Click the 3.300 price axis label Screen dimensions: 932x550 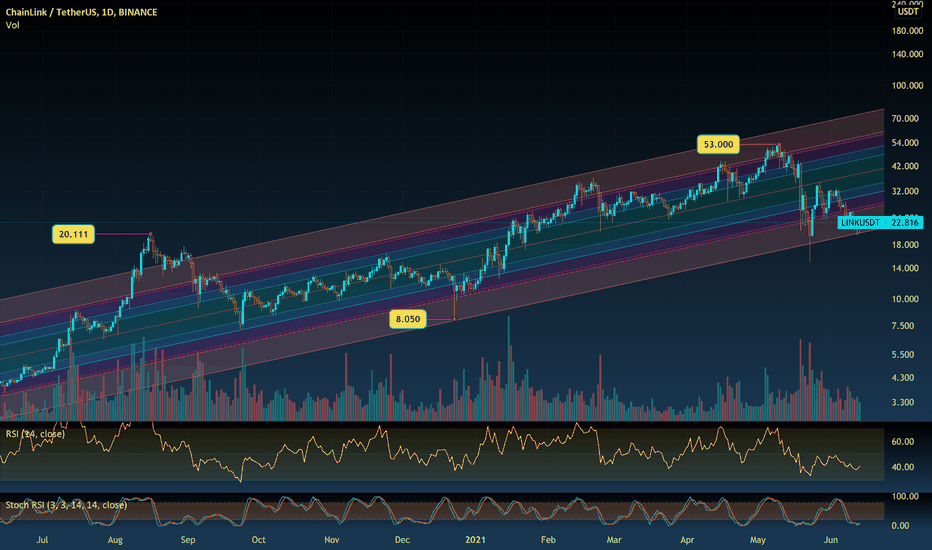pyautogui.click(x=903, y=403)
